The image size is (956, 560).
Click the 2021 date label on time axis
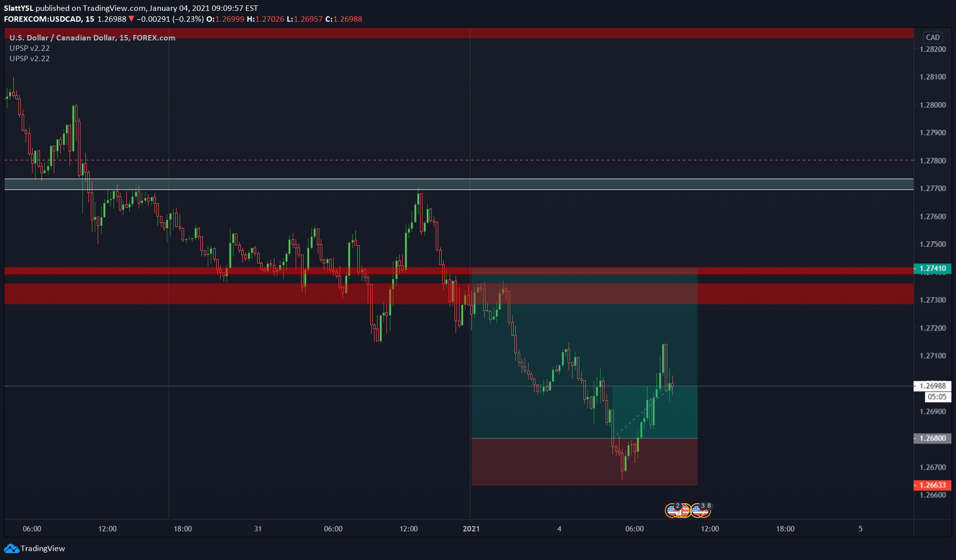(x=471, y=528)
